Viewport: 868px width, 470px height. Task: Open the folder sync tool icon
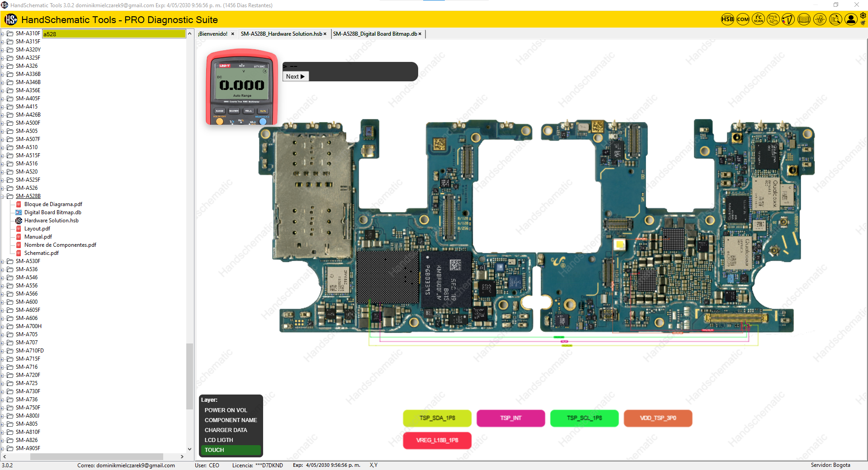tap(774, 19)
